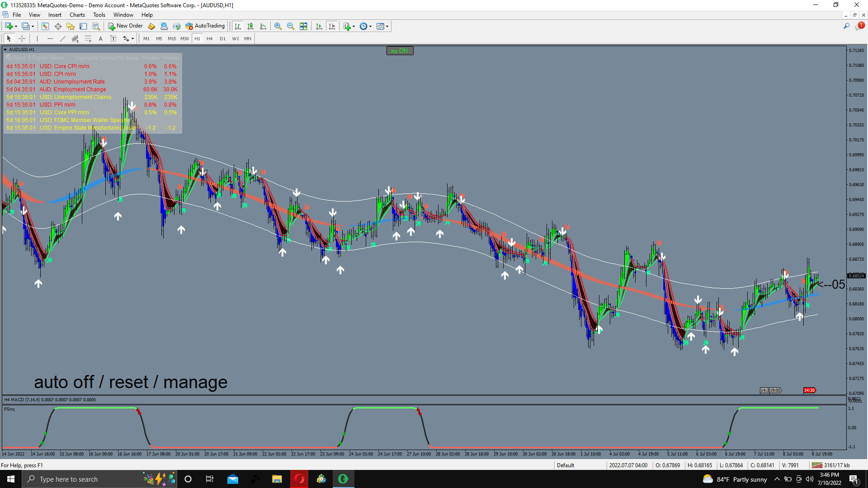Switch chart to candlesticks
868x488 pixels.
pyautogui.click(x=250, y=26)
